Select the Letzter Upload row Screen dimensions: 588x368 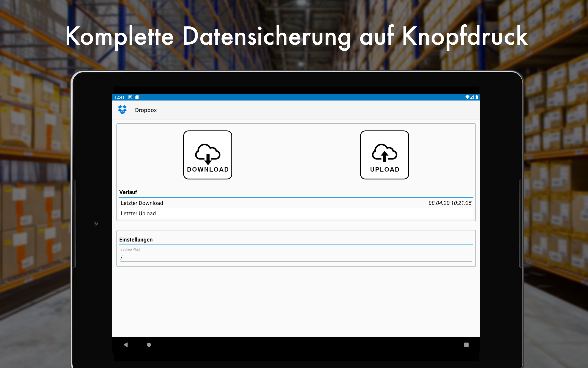pos(296,213)
